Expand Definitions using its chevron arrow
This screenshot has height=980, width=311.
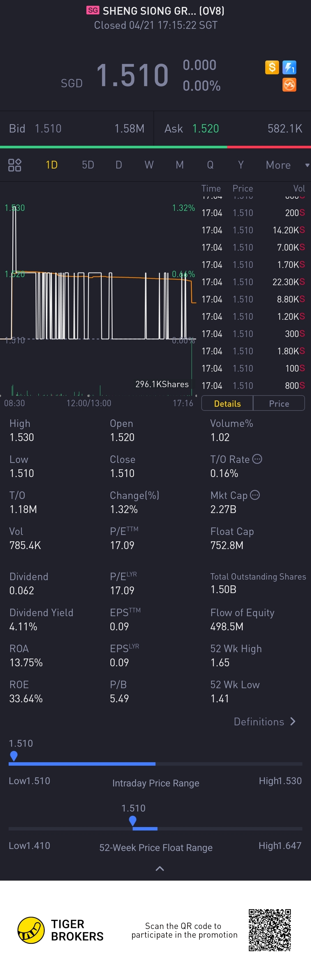(x=293, y=722)
